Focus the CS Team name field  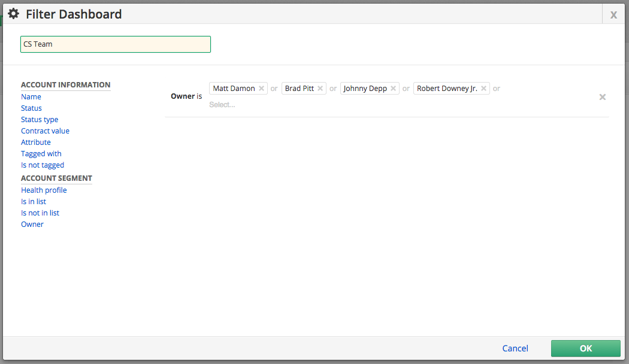point(116,44)
